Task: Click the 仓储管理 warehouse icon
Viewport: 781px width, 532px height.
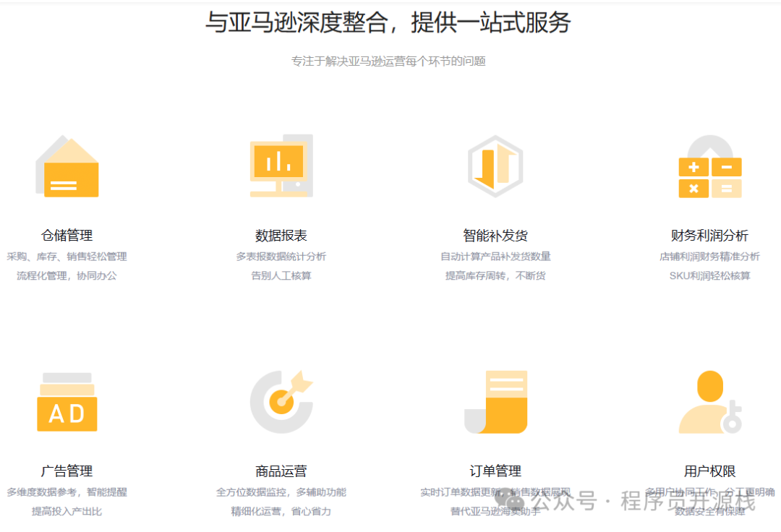Action: (x=68, y=166)
